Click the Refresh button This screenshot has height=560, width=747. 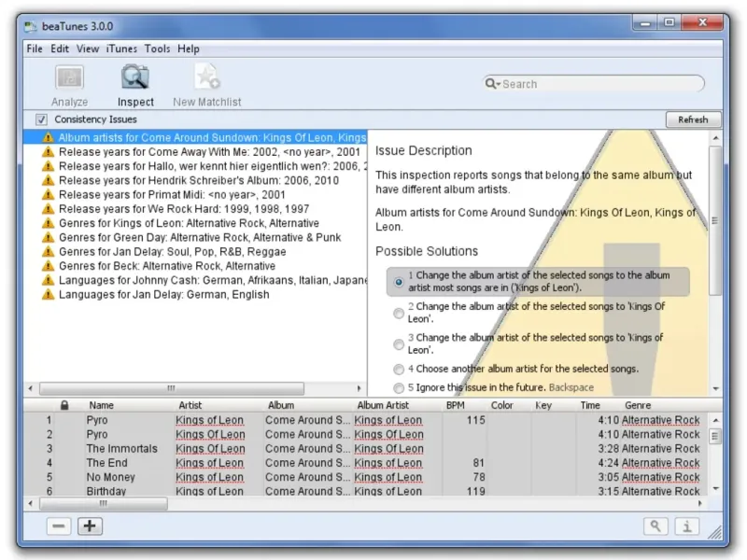coord(693,119)
